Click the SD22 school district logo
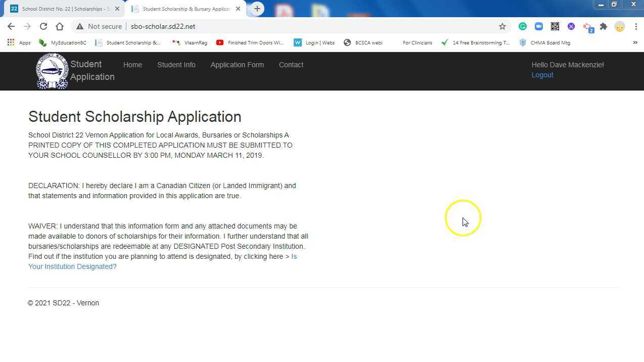The image size is (644, 362). pos(52,71)
